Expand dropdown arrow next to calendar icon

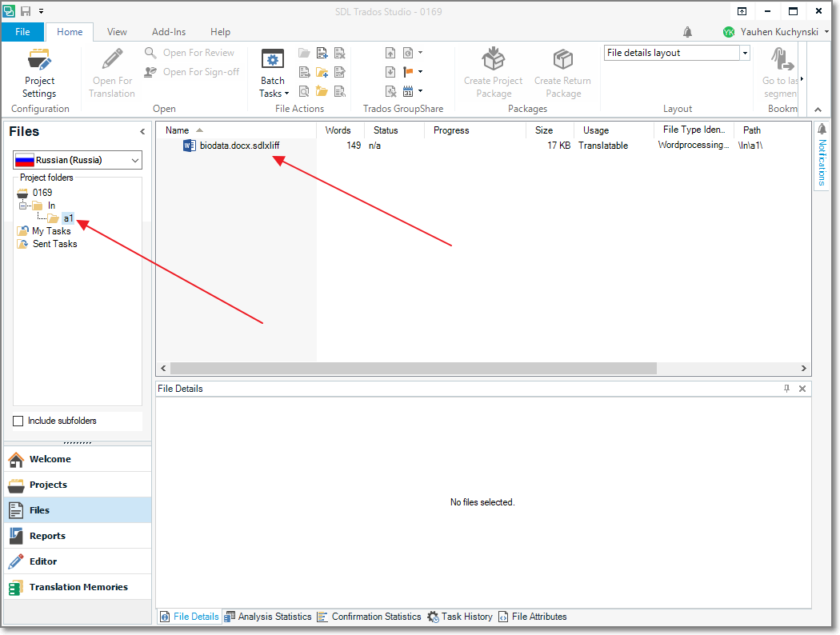(x=421, y=91)
